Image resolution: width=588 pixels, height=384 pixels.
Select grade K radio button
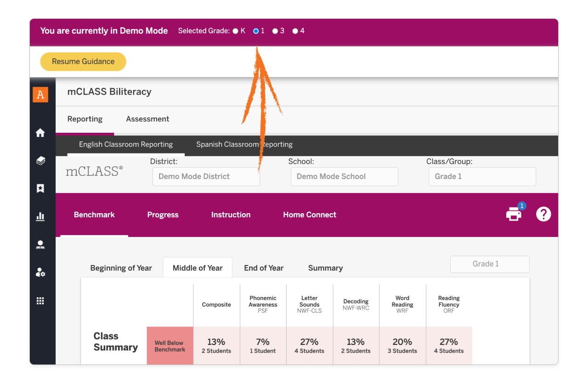235,31
